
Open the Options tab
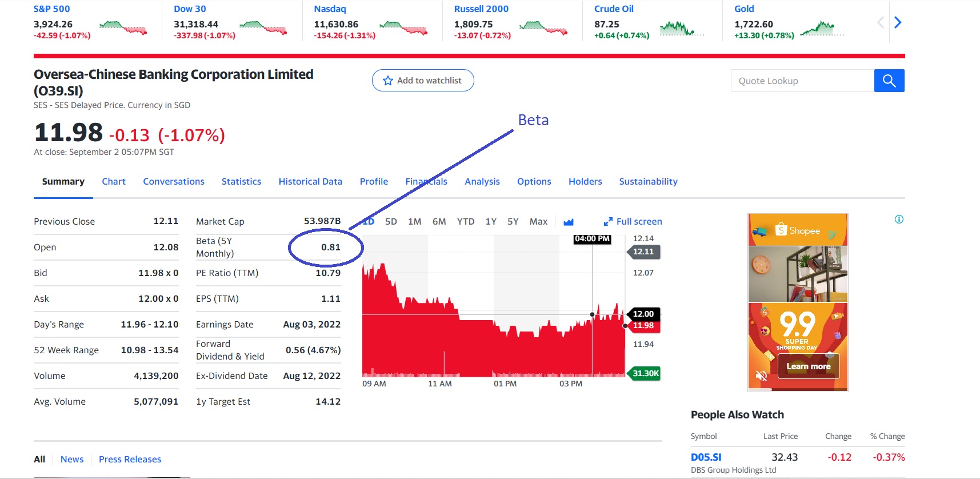pos(534,181)
